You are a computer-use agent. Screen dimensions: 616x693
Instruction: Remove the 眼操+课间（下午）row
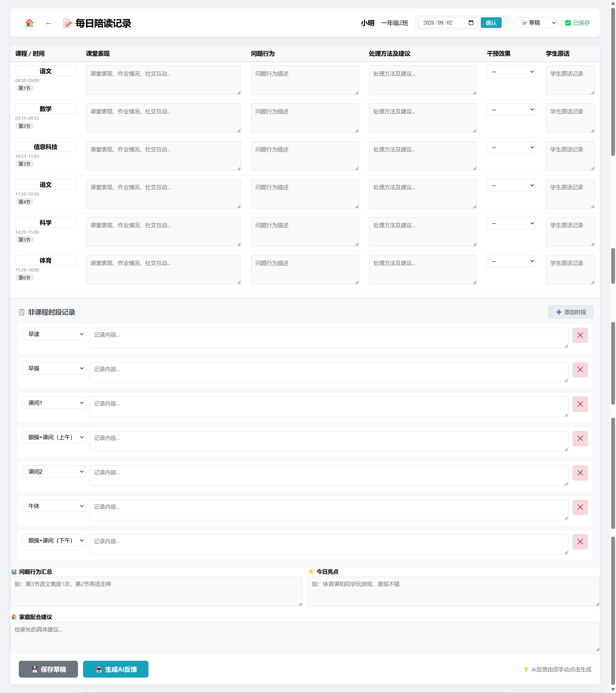tap(580, 541)
